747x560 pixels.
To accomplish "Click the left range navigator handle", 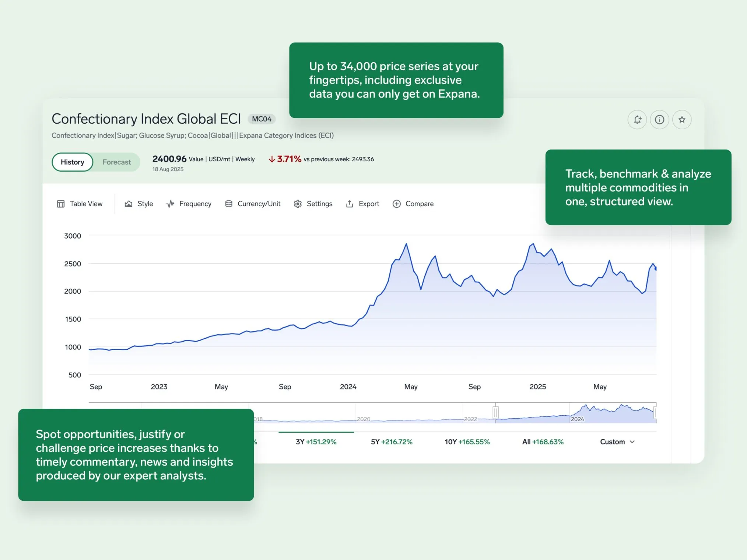I will tap(496, 412).
